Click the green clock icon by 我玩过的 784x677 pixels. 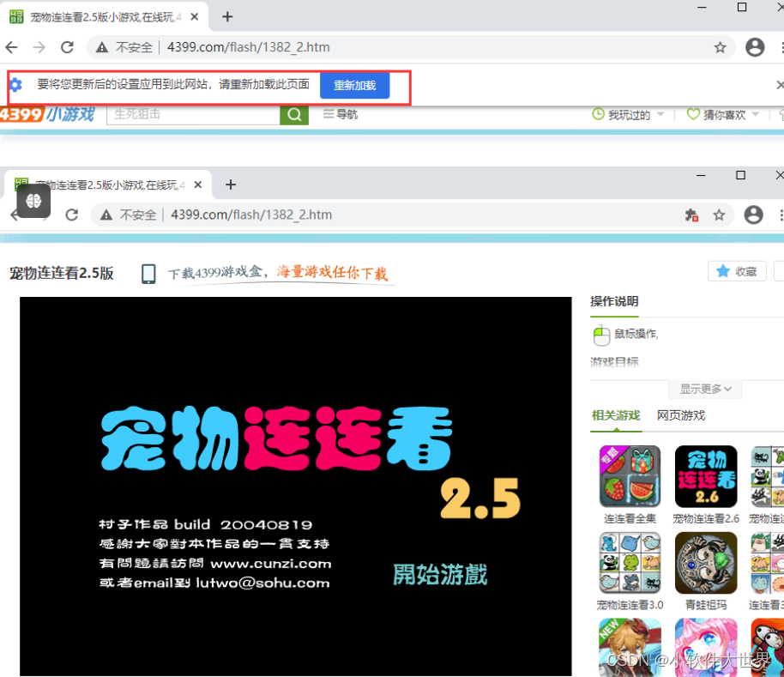(598, 114)
